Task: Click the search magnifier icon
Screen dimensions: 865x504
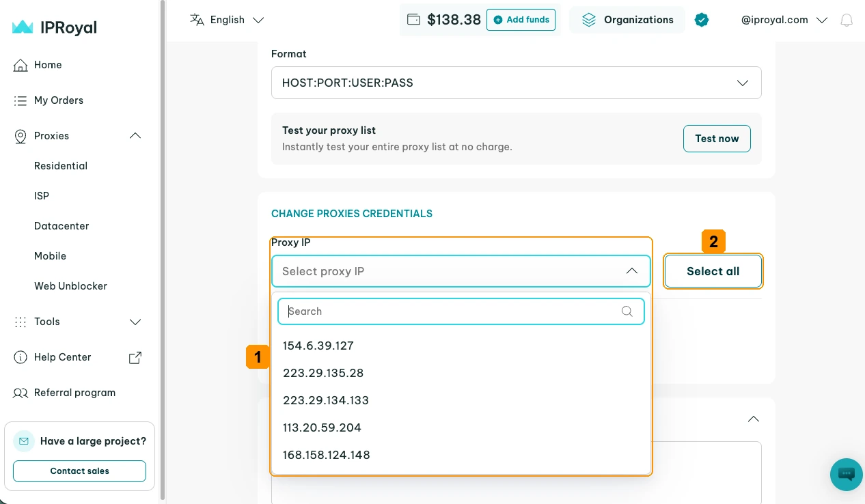Action: click(x=627, y=311)
